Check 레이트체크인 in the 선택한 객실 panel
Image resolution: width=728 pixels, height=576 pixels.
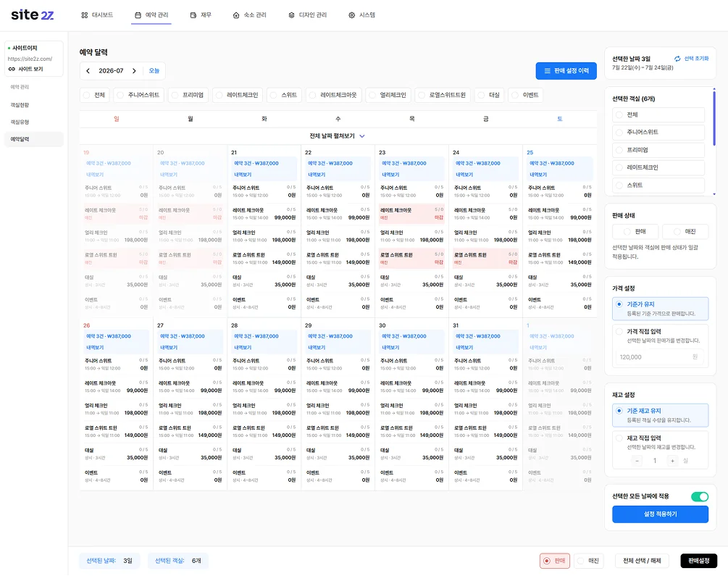tap(658, 167)
